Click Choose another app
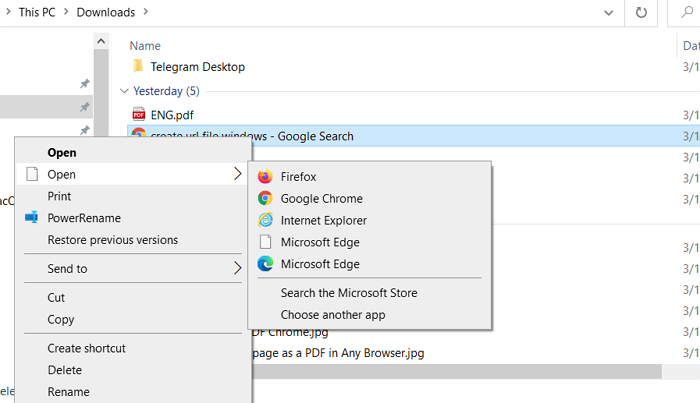This screenshot has height=403, width=700. [333, 315]
